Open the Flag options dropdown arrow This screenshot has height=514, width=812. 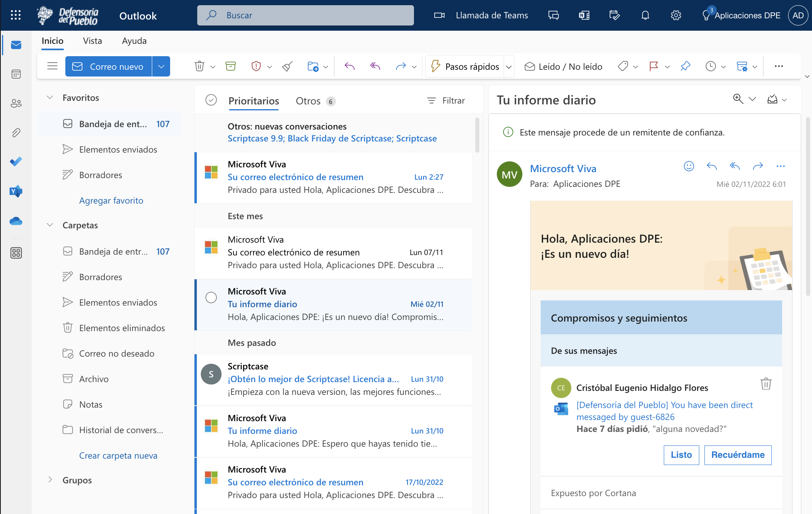pos(667,67)
